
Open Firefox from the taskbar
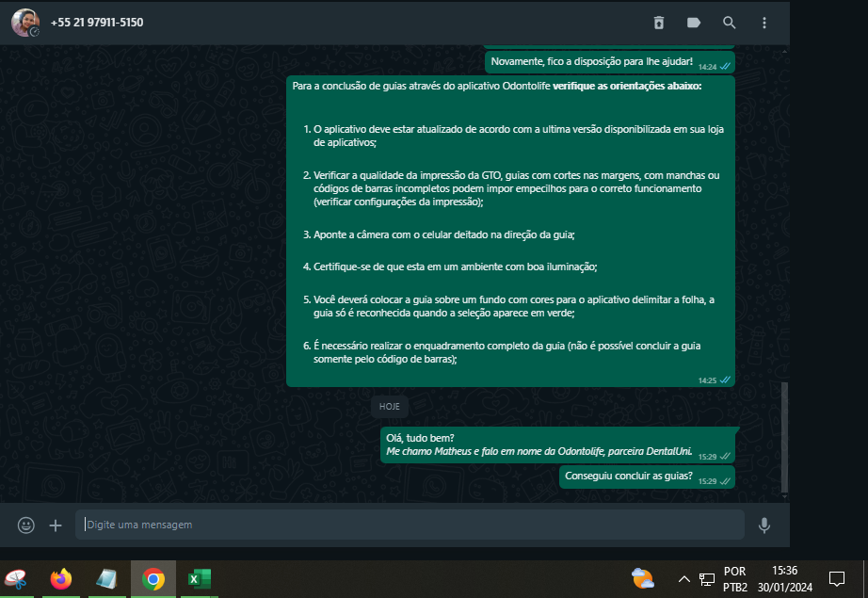(x=61, y=579)
